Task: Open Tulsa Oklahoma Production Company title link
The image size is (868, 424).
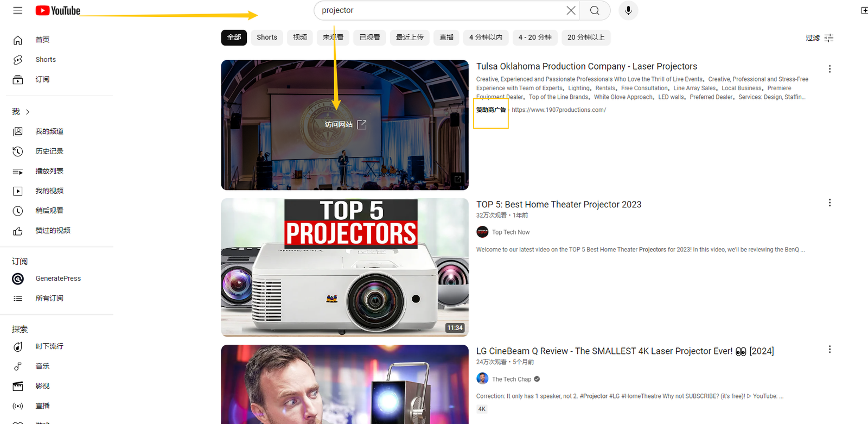Action: (586, 66)
